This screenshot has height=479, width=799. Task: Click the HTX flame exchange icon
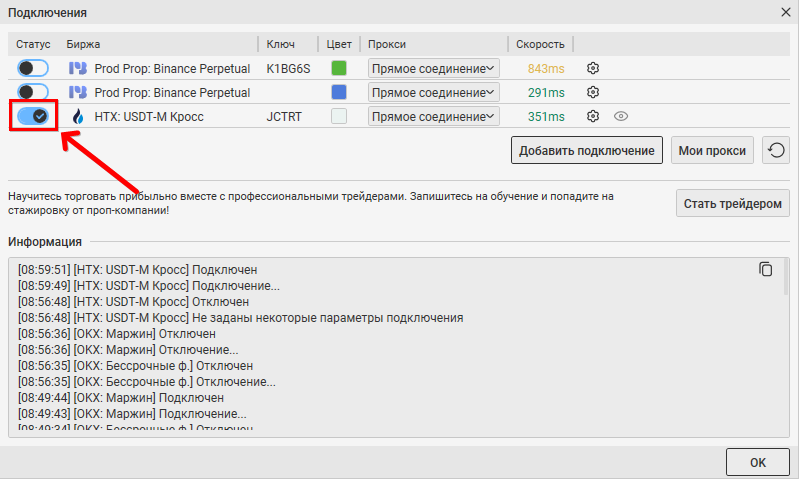[78, 116]
